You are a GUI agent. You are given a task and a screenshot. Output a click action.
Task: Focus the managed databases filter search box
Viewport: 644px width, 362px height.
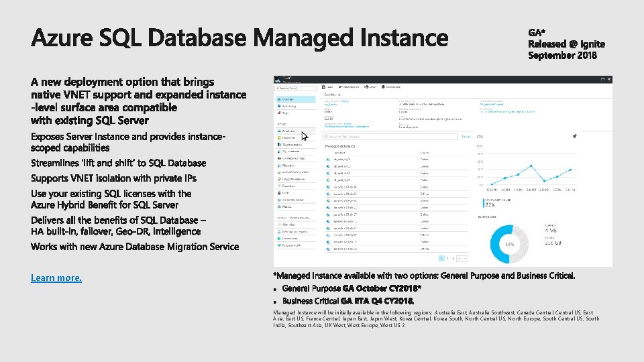pos(390,137)
